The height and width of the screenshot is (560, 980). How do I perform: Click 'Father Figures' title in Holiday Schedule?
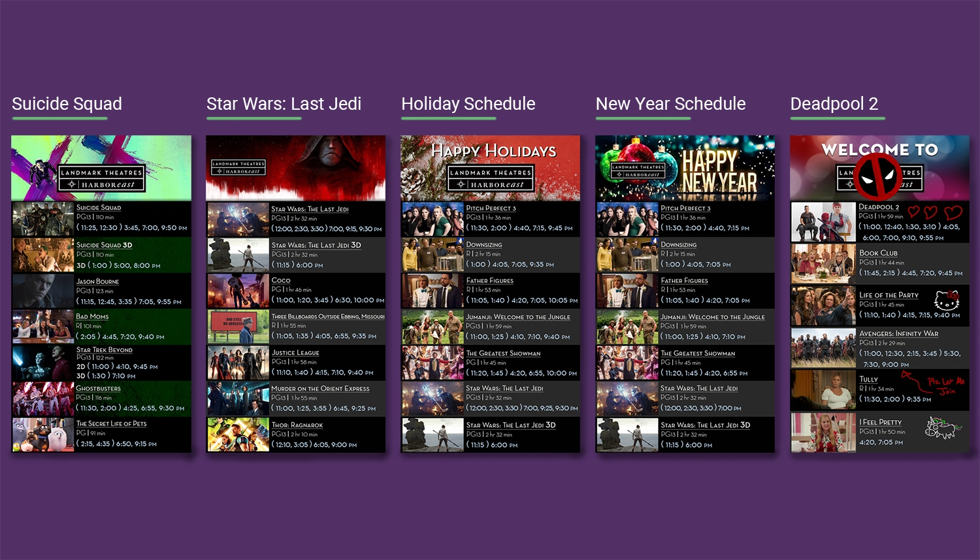(x=489, y=280)
